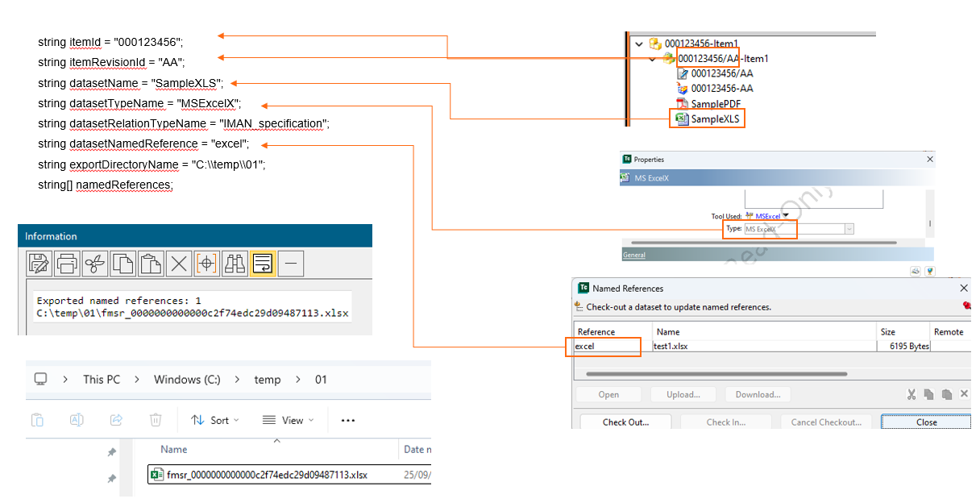Screen dimensions: 980x503
Task: Expand chevron after temp in breadcrumb
Action: (297, 380)
